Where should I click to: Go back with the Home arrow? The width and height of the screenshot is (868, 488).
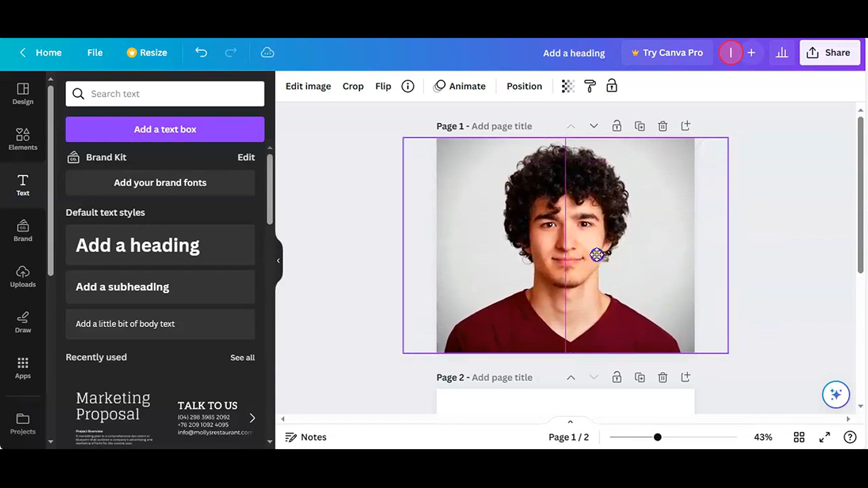(x=23, y=52)
